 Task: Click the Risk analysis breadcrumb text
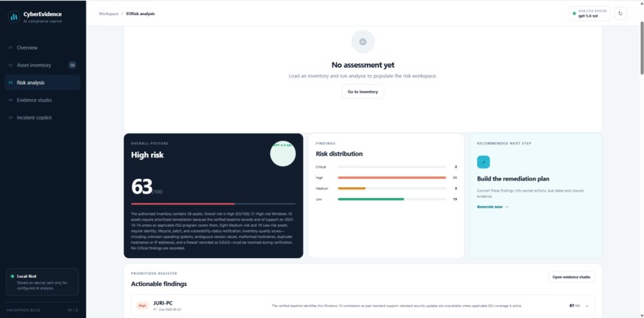pyautogui.click(x=143, y=14)
